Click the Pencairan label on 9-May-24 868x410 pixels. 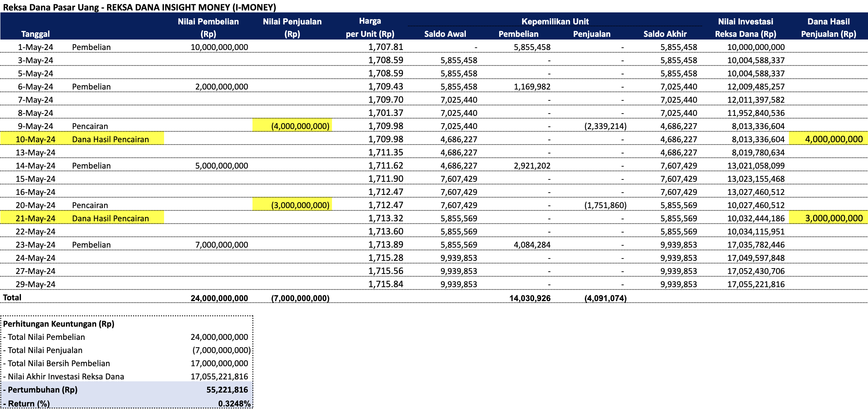pos(90,126)
